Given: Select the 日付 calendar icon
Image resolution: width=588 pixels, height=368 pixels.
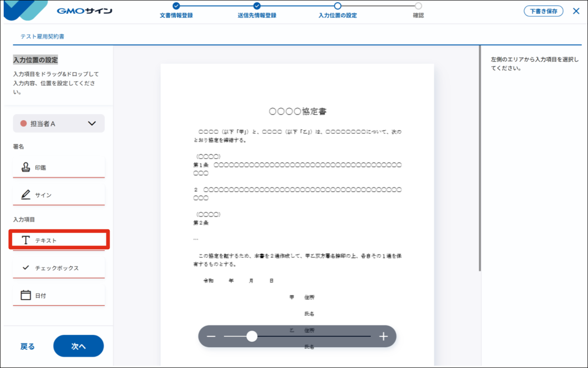Looking at the screenshot, I should [26, 295].
